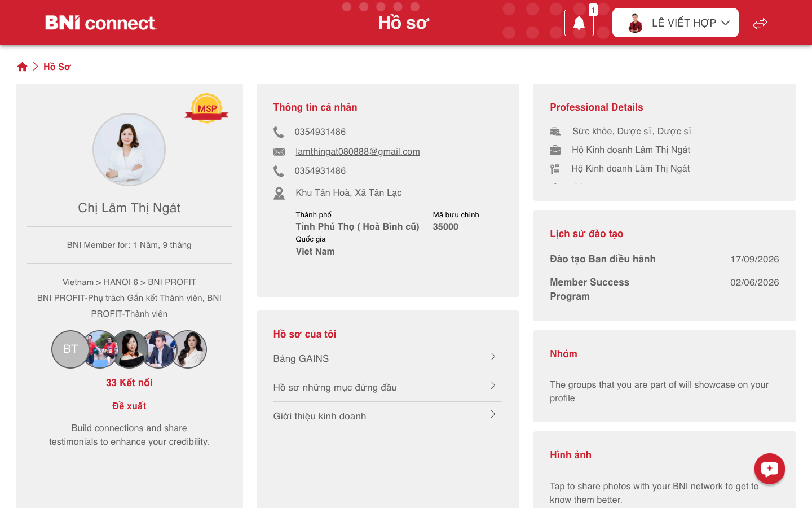Click the Đào tạo Ban điều hành entry
Screen dimensions: 812x508
[x=603, y=259]
